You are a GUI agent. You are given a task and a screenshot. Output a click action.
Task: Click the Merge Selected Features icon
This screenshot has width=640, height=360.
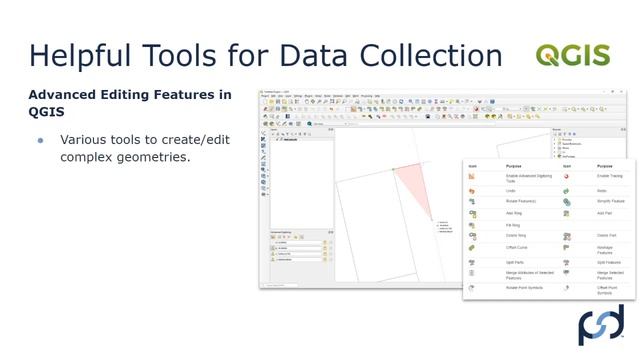[x=566, y=272]
